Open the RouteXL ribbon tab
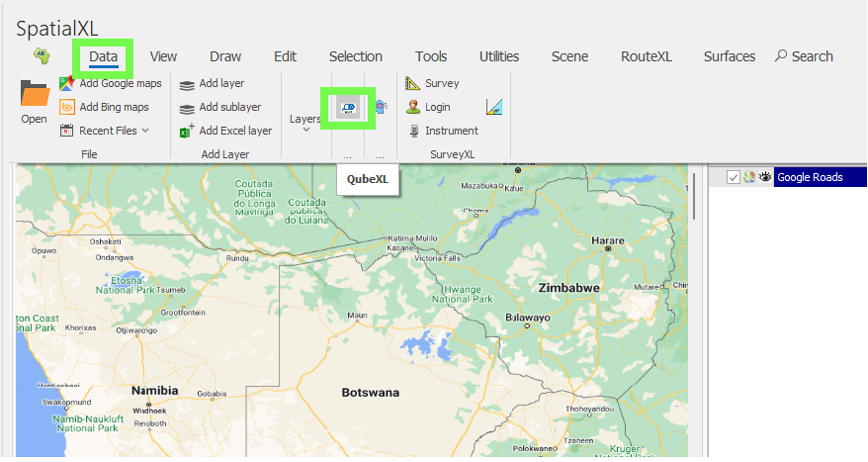Image resolution: width=868 pixels, height=462 pixels. point(646,56)
